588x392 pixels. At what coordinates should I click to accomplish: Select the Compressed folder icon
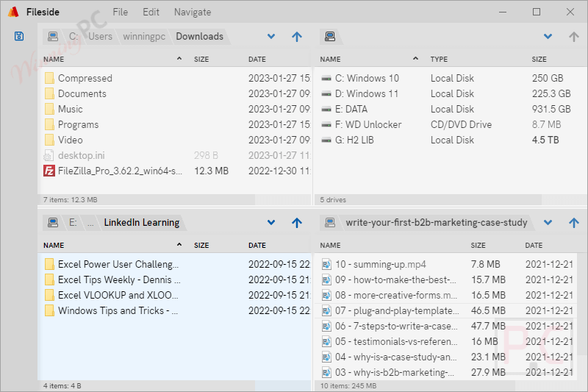pyautogui.click(x=49, y=78)
